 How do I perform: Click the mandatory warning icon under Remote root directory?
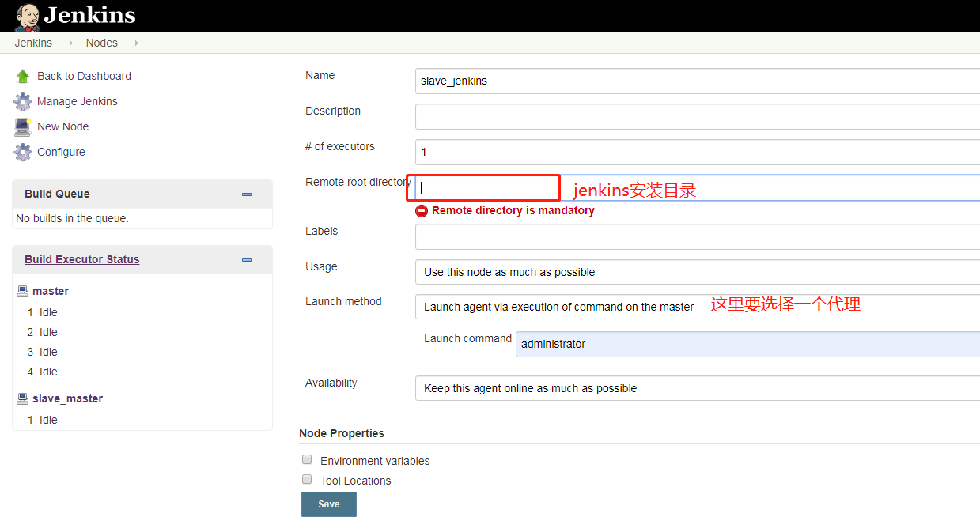coord(421,210)
